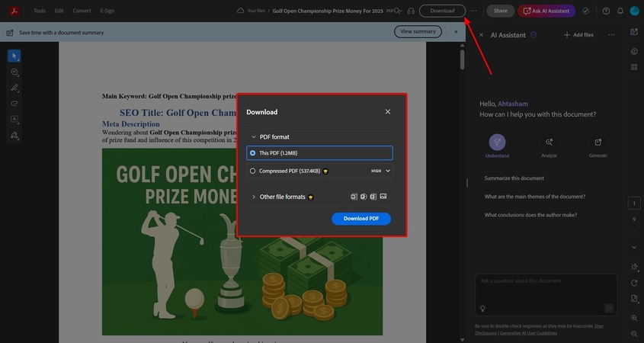The width and height of the screenshot is (644, 343).
Task: Open the Help question mark icon
Action: (x=606, y=11)
